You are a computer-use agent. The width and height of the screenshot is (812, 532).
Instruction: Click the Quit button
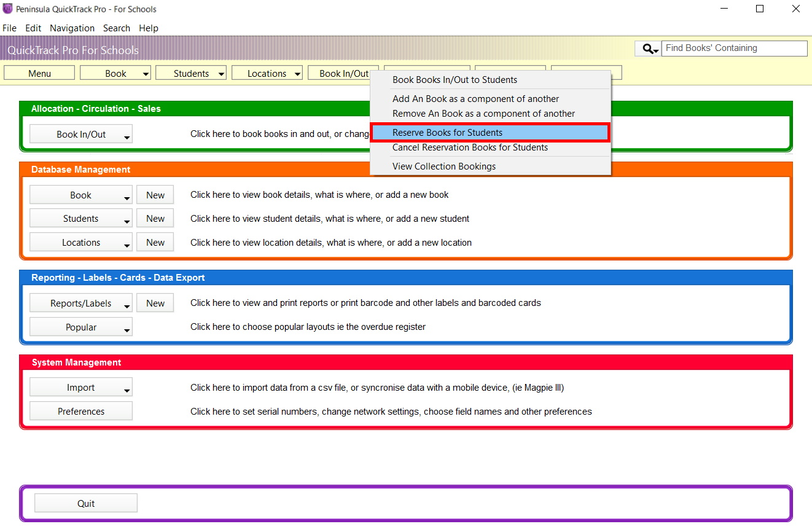[86, 503]
